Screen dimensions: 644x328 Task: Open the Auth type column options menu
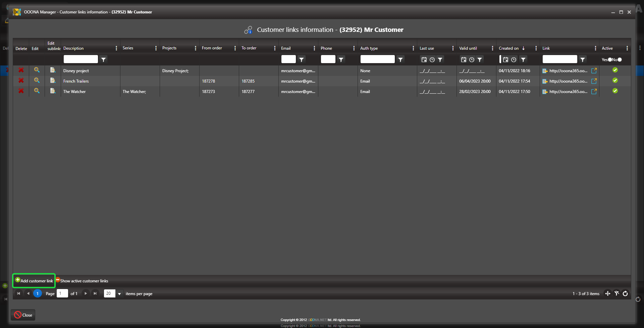(413, 48)
